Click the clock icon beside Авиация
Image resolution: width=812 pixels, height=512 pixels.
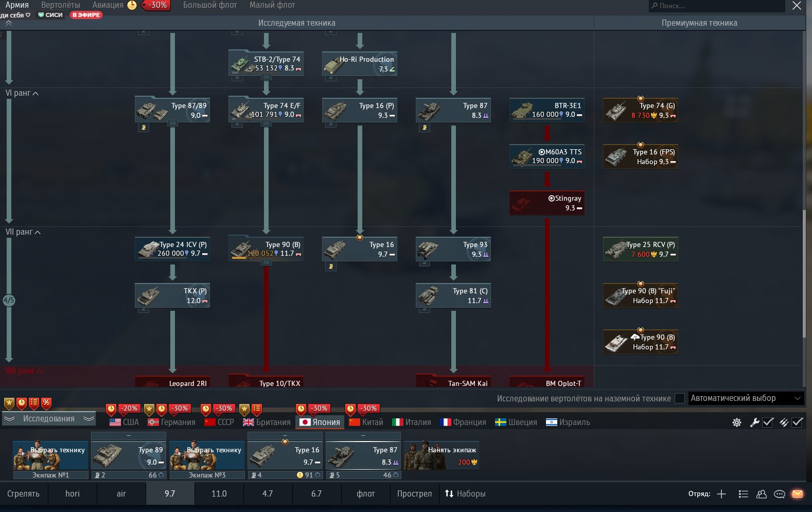coord(132,5)
